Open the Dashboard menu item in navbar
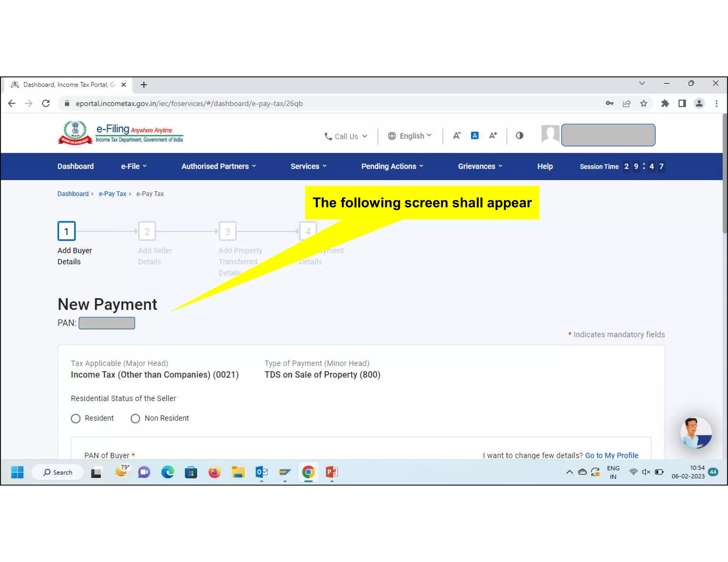This screenshot has width=728, height=562. (75, 166)
